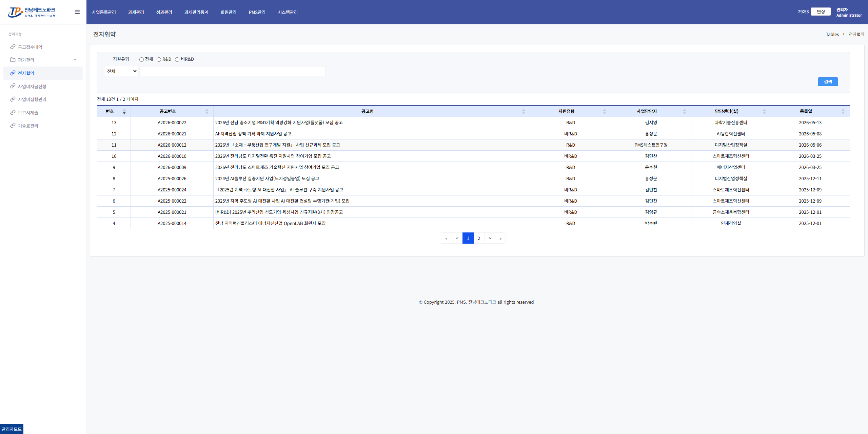868x434 pixels.
Task: Click the link icon beside 사업비지급신청
Action: pyautogui.click(x=13, y=86)
